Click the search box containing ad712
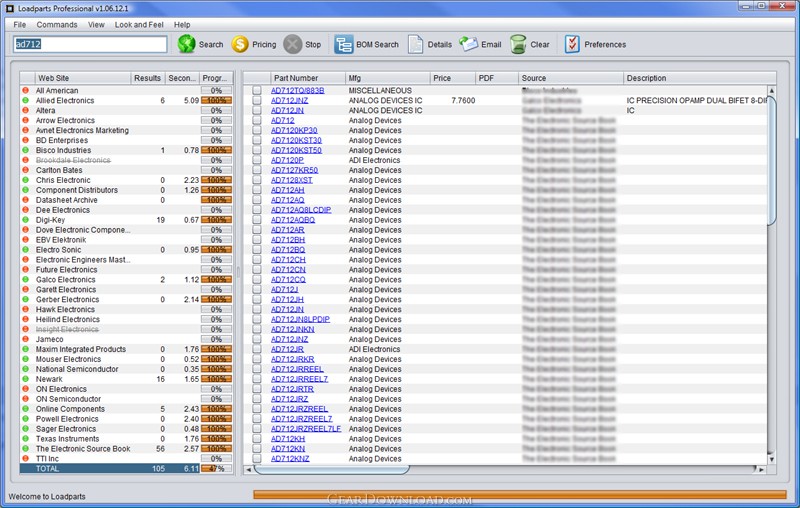The height and width of the screenshot is (508, 800). (x=90, y=44)
